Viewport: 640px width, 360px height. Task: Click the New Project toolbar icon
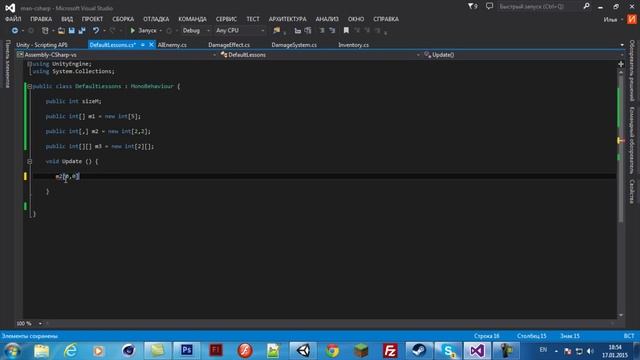(x=45, y=31)
